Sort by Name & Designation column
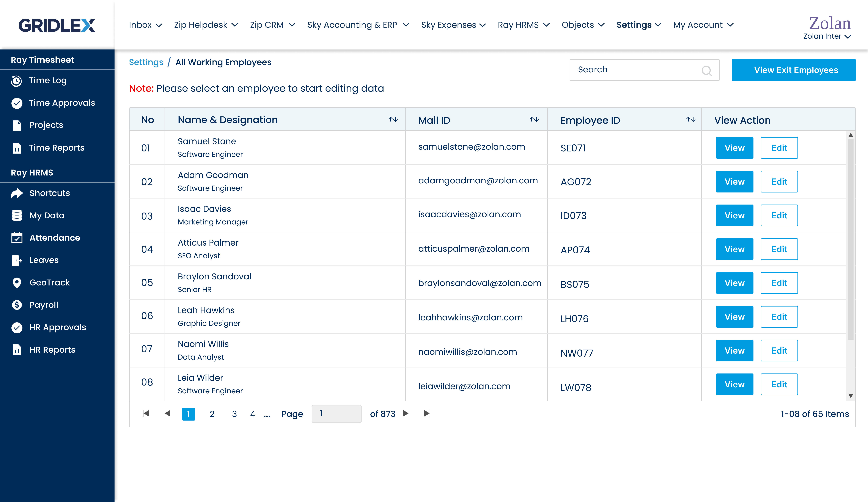The height and width of the screenshot is (502, 868). (x=393, y=119)
